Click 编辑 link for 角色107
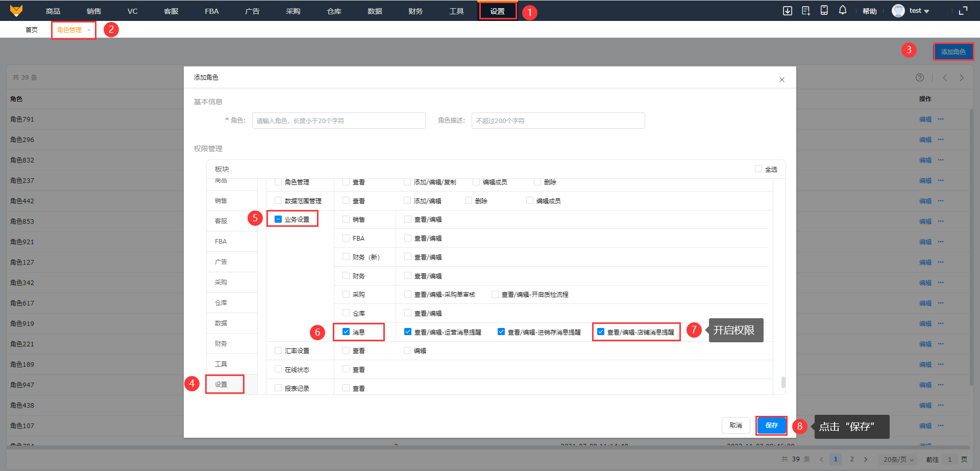The width and height of the screenshot is (980, 471). [x=925, y=426]
